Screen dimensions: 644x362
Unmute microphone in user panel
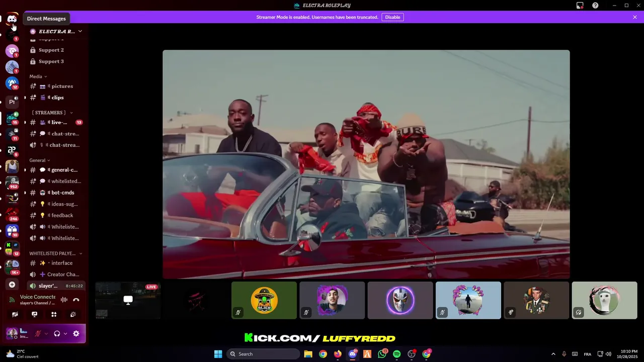(37, 333)
